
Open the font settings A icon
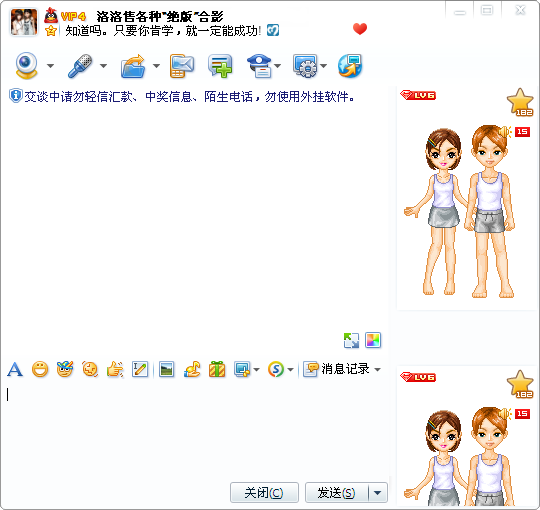click(15, 370)
